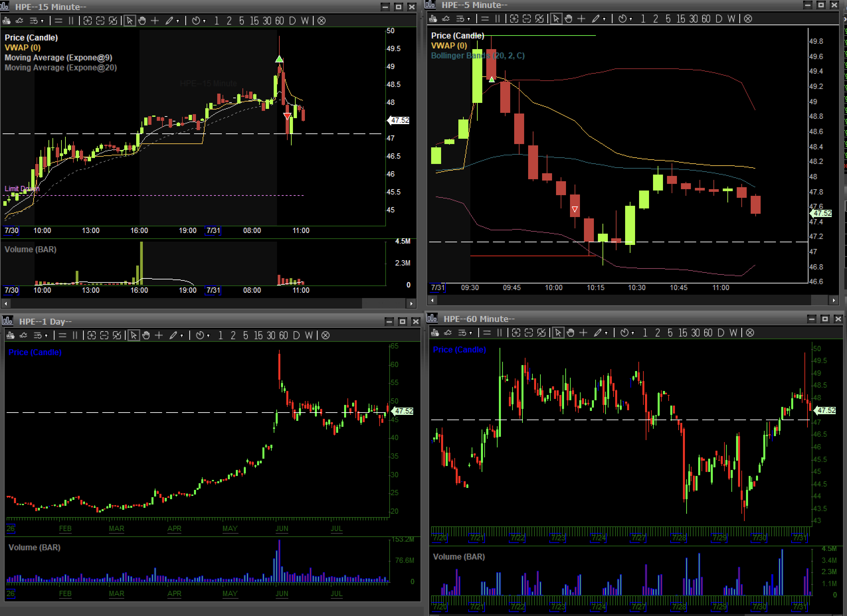Activate crosshair mode in 15 Minute chart

point(154,21)
